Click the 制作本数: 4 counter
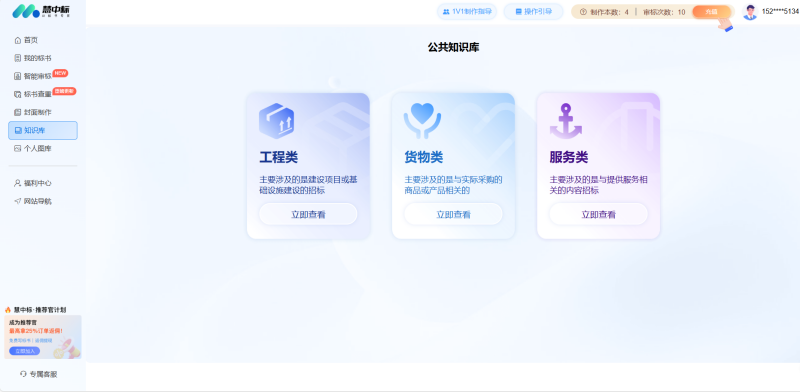Image resolution: width=800 pixels, height=392 pixels. (x=609, y=12)
